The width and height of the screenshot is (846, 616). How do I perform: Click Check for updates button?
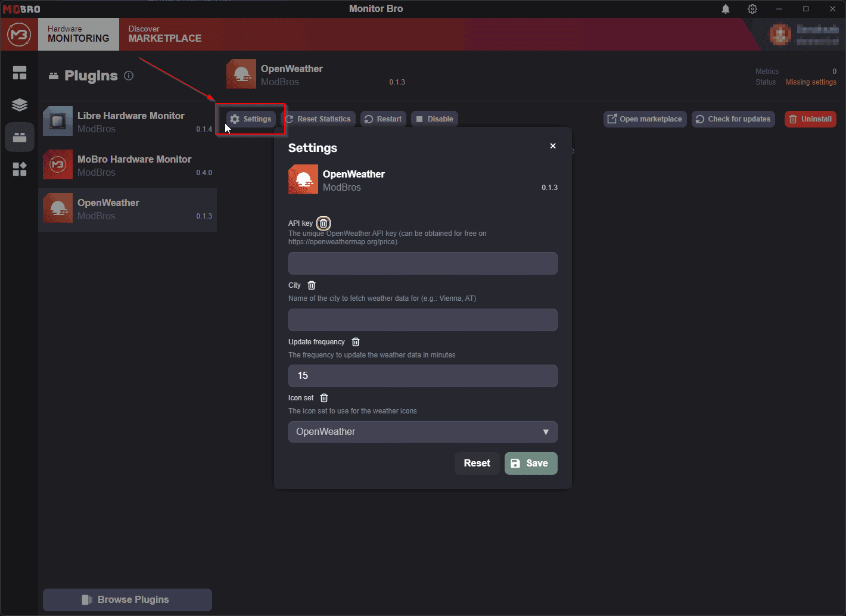click(x=733, y=119)
